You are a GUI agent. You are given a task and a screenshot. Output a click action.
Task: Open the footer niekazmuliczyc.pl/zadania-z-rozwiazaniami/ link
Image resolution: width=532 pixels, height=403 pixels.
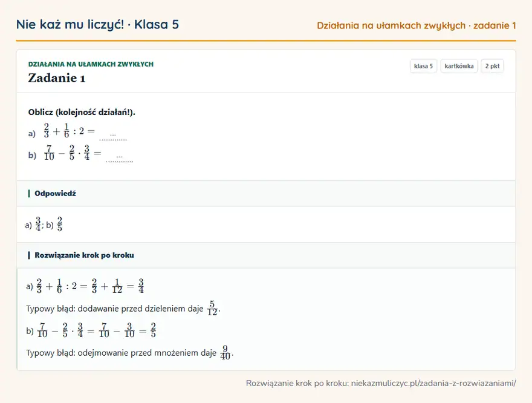433,383
